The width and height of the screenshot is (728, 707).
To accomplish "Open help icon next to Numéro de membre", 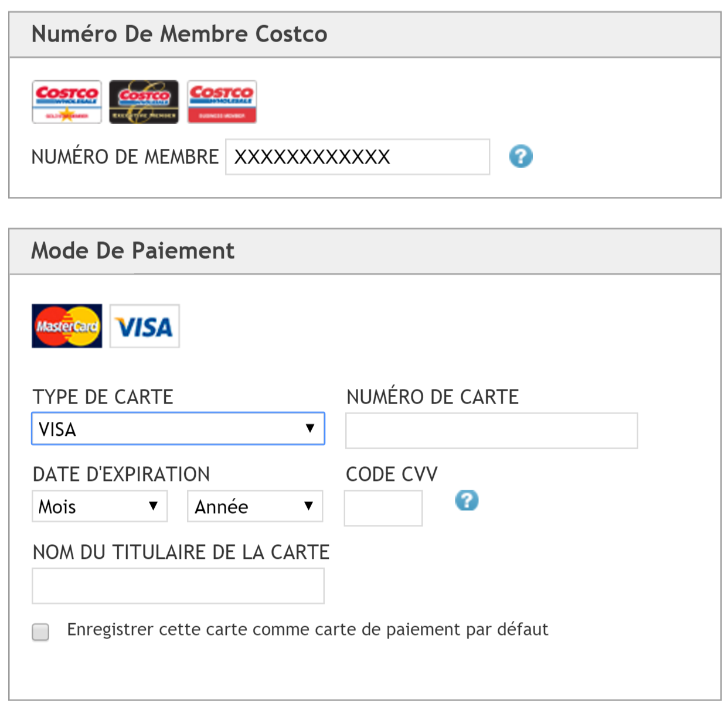I will click(x=521, y=156).
